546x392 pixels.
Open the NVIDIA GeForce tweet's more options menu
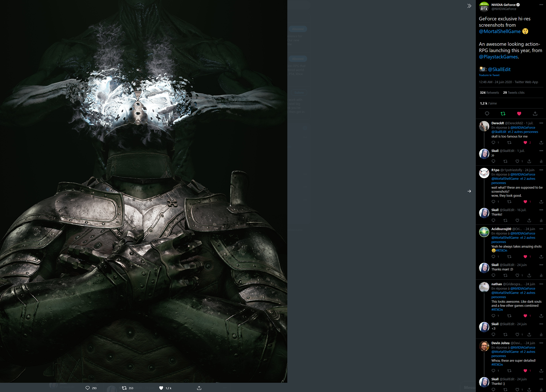tap(541, 5)
